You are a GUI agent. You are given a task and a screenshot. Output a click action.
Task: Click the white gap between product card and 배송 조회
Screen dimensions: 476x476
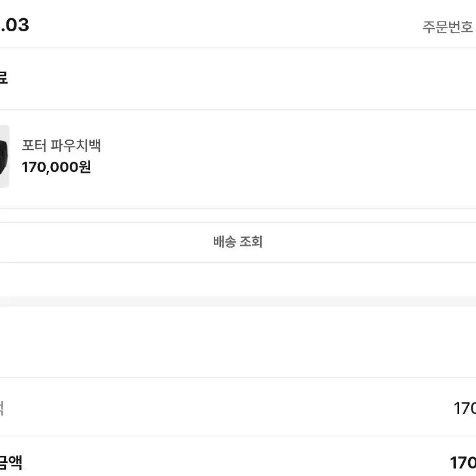click(x=237, y=216)
